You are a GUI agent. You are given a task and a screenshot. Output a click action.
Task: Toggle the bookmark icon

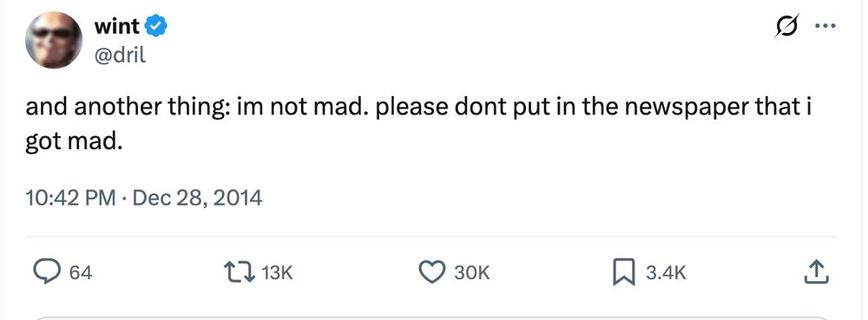coord(624,273)
